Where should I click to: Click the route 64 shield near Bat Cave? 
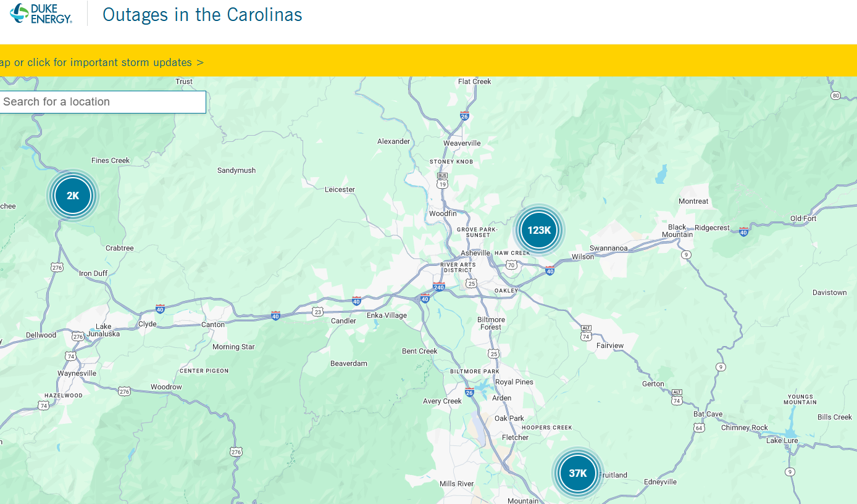pos(699,427)
